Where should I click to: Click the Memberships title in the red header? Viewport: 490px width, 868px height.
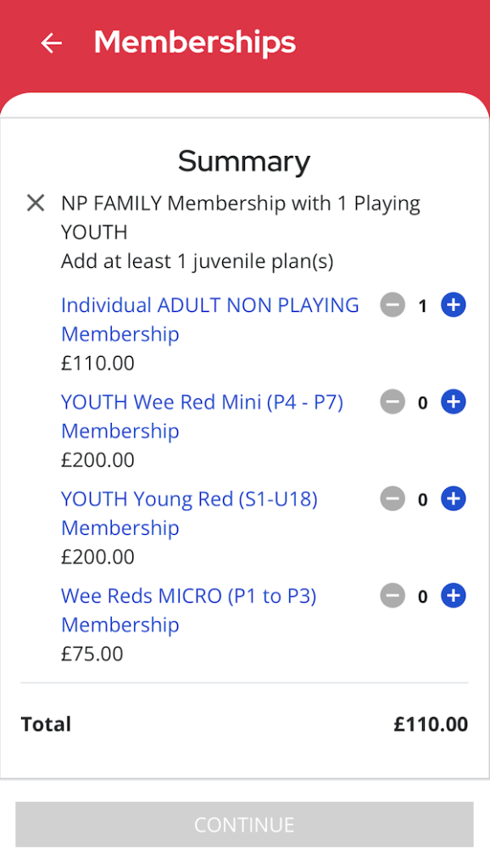click(x=194, y=42)
